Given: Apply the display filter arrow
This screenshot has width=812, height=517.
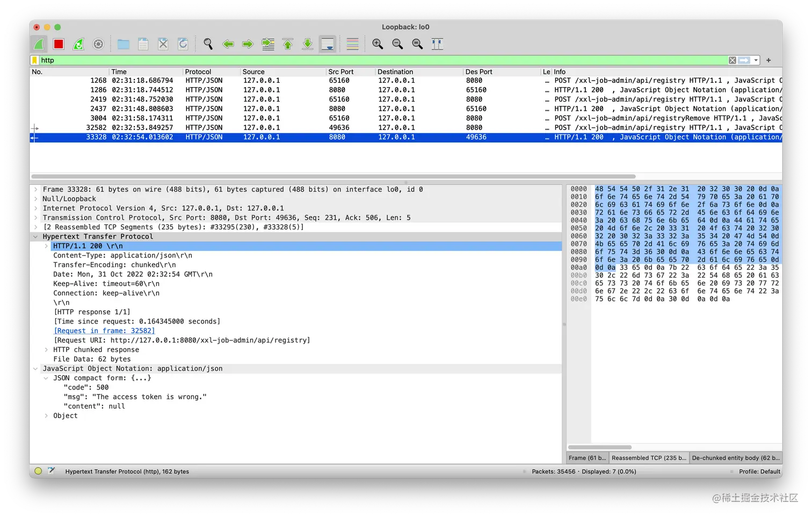Looking at the screenshot, I should (744, 60).
